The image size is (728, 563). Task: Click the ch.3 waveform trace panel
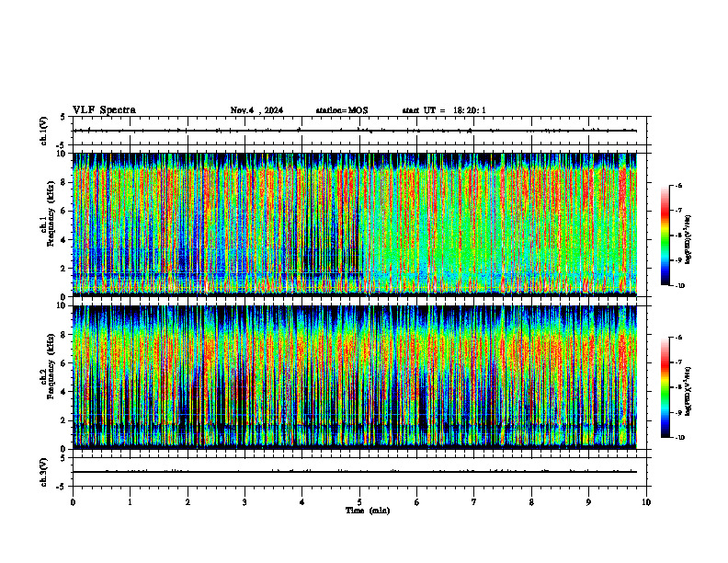(x=359, y=472)
